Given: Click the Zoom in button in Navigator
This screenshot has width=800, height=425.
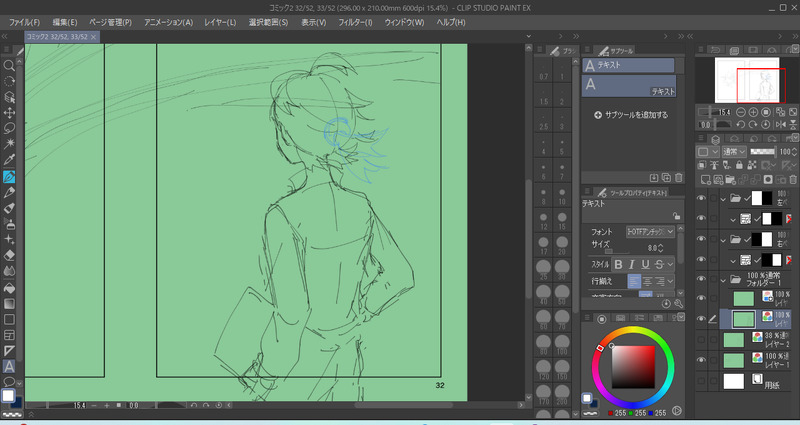Looking at the screenshot, I should pos(753,112).
